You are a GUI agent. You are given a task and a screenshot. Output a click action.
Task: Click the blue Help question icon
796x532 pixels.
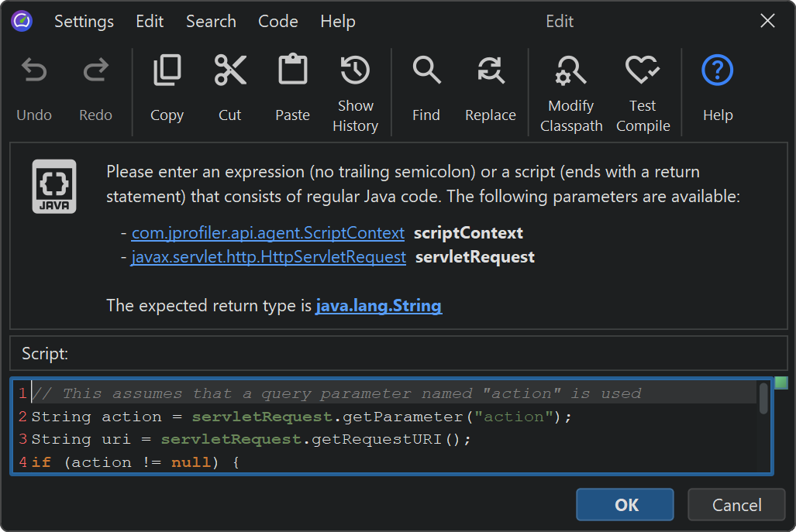tap(717, 71)
